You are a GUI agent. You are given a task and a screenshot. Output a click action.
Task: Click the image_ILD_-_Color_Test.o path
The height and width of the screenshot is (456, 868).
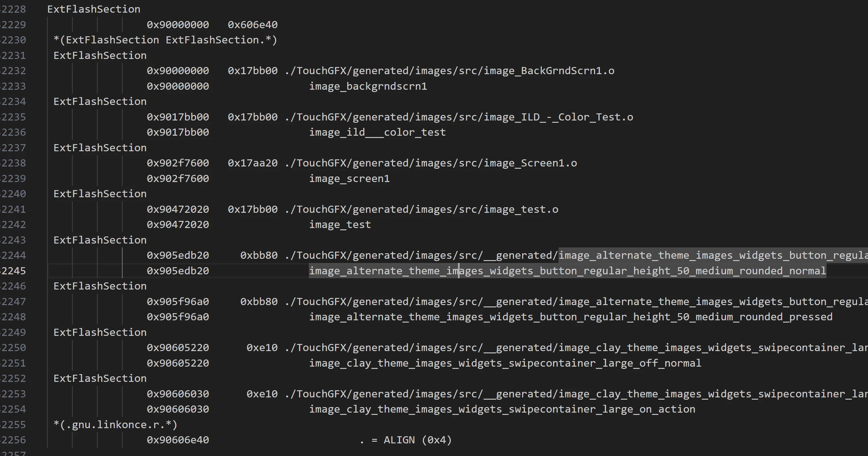tap(459, 117)
